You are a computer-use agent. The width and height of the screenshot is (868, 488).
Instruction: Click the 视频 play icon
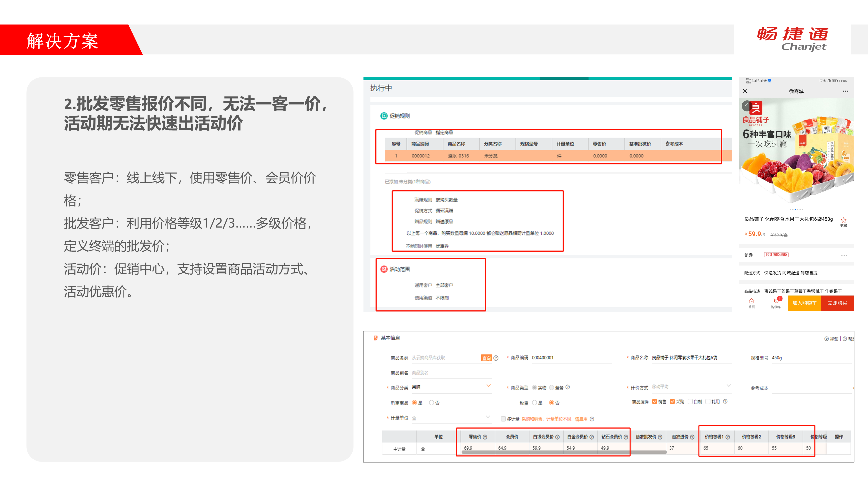pos(826,339)
